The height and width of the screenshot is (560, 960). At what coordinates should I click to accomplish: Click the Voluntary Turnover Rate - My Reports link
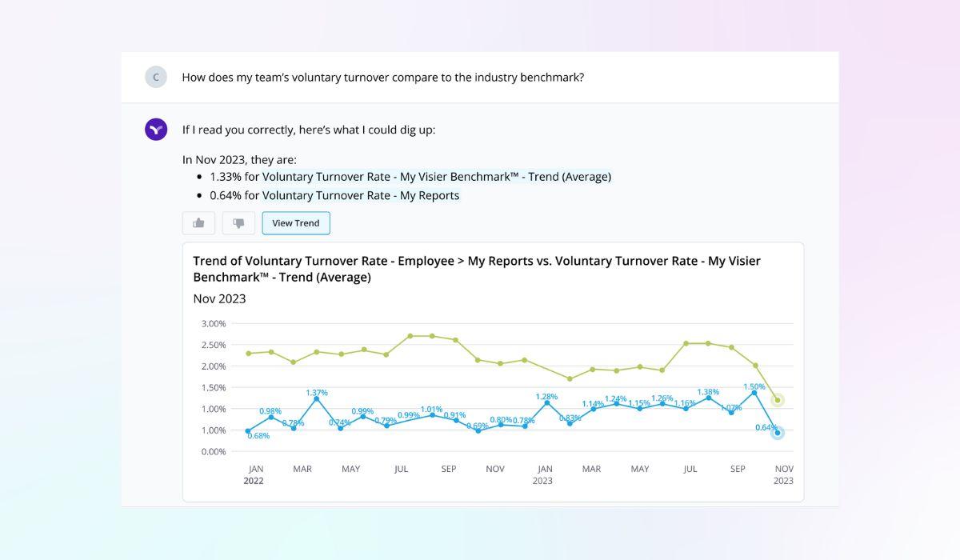[x=361, y=195]
